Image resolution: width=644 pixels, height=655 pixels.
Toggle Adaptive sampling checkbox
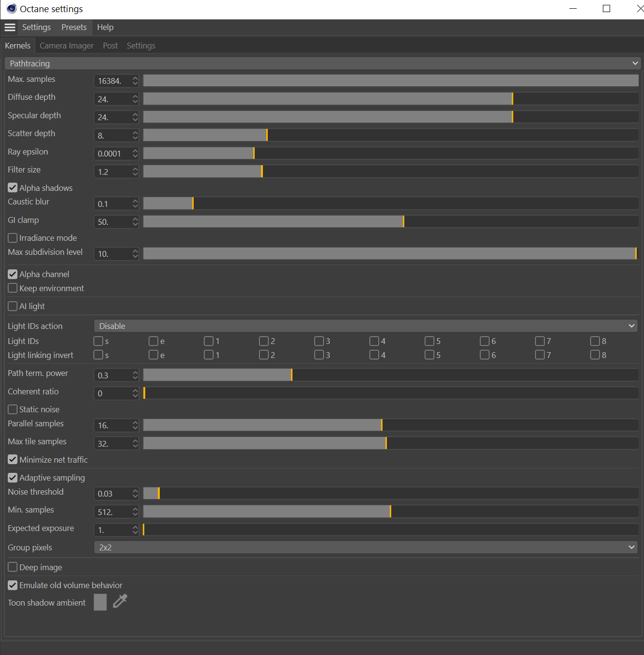[x=13, y=478]
